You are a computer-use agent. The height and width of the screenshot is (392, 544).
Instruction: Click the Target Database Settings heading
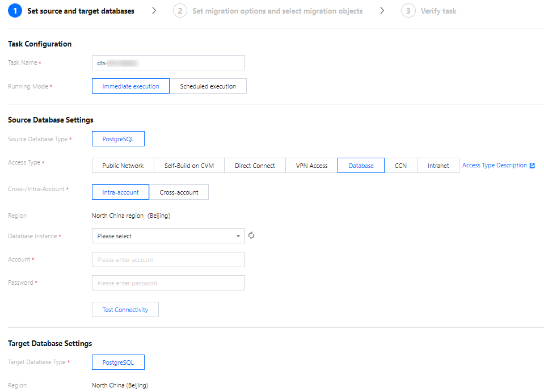pos(50,343)
